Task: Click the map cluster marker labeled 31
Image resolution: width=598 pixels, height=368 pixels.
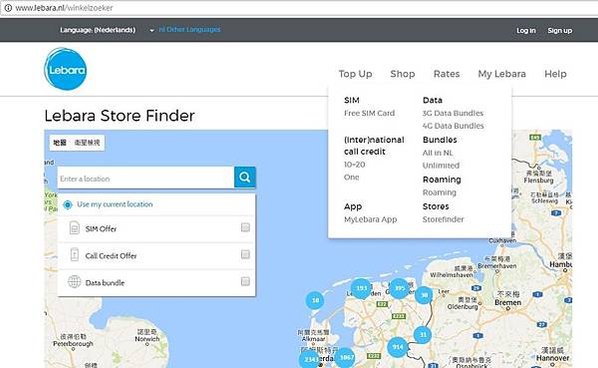Action: [x=423, y=334]
